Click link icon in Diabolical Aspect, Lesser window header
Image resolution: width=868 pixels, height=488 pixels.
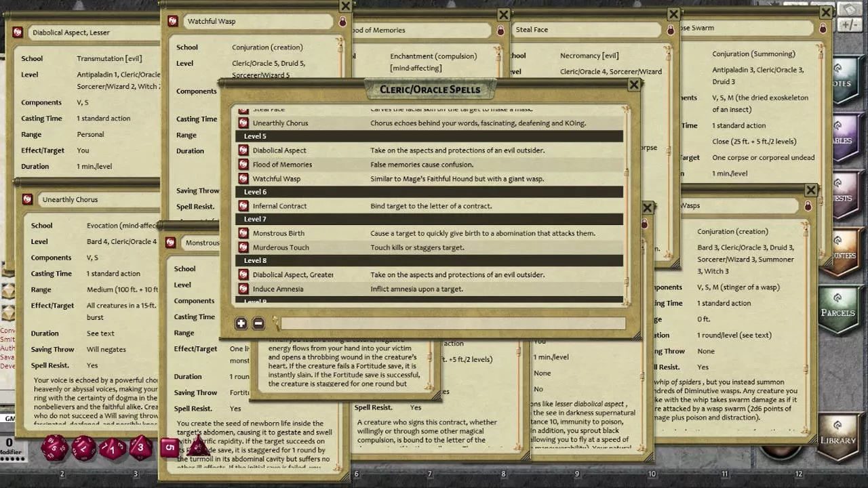(18, 32)
